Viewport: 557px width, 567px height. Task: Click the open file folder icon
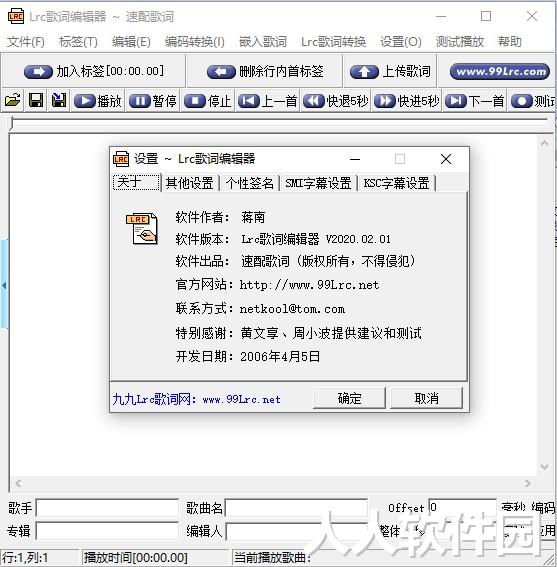point(13,100)
